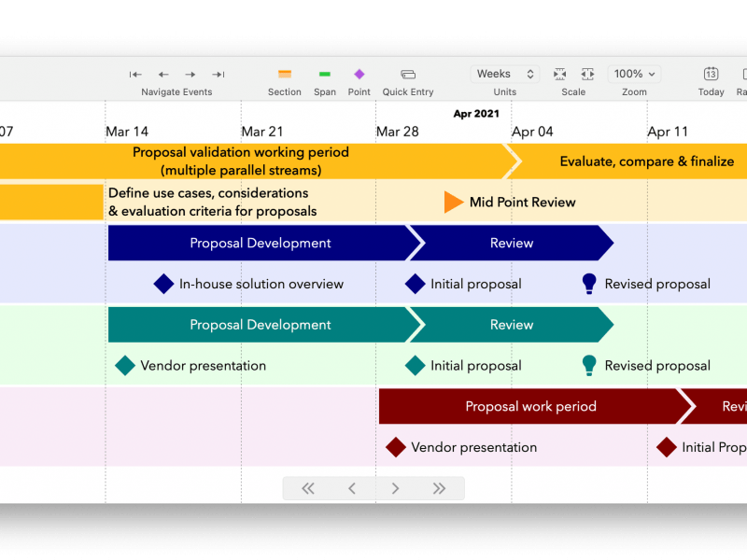
Task: Add a new Span with green icon
Action: (x=324, y=75)
